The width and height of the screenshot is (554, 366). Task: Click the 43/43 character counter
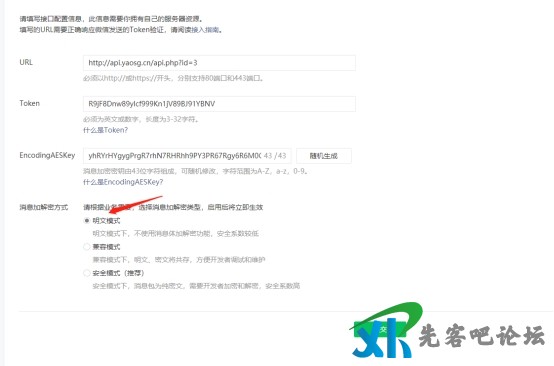(275, 156)
